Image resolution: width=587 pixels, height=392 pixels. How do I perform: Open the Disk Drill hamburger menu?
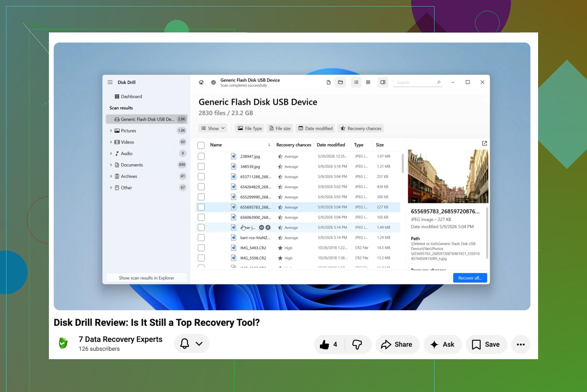[110, 82]
